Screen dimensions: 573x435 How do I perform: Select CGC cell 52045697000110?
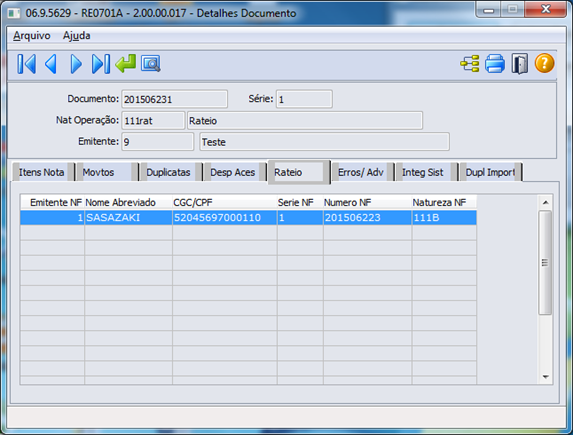(x=225, y=218)
